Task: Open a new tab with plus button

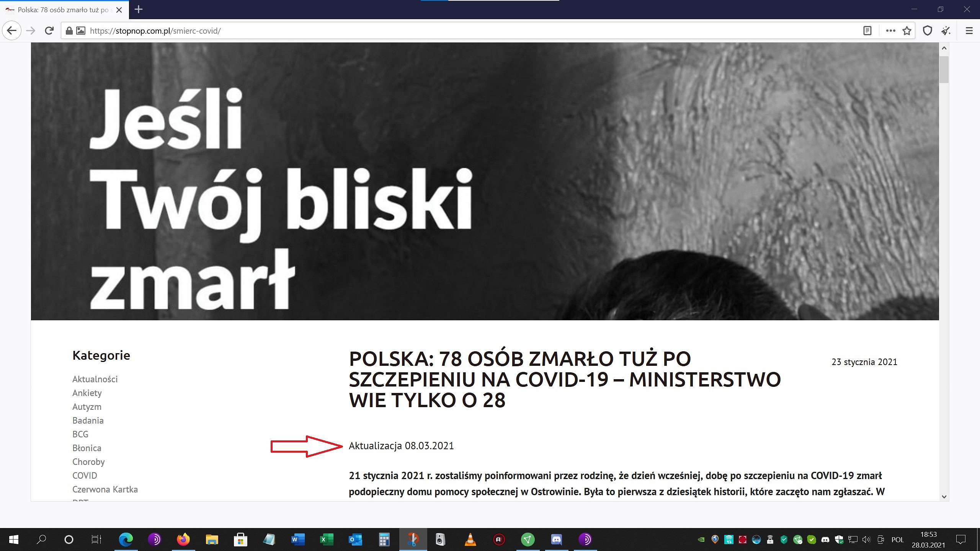Action: point(139,9)
